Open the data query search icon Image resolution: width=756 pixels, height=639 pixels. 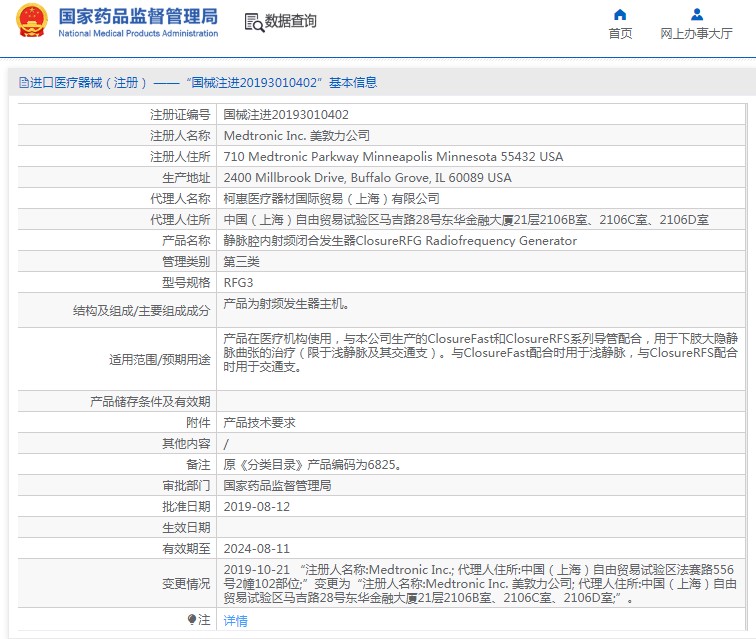click(254, 22)
